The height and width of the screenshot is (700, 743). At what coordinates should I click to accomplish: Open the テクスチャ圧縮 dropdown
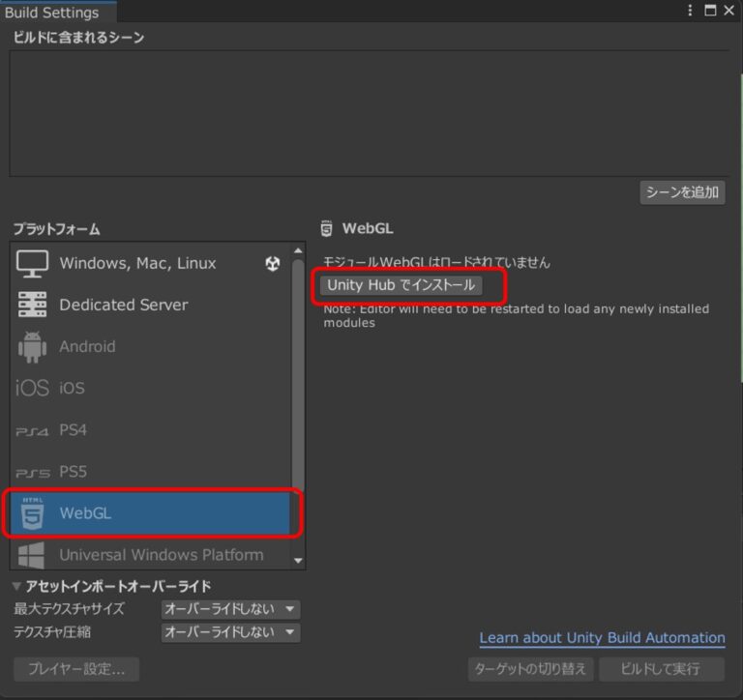[230, 632]
